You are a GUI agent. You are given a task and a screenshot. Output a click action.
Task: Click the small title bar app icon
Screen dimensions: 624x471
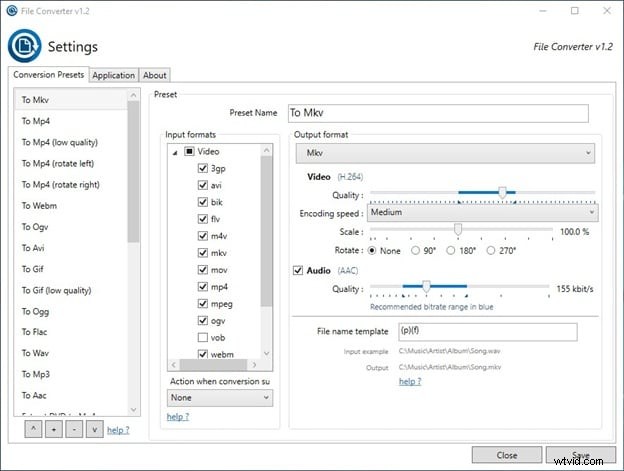pyautogui.click(x=12, y=11)
